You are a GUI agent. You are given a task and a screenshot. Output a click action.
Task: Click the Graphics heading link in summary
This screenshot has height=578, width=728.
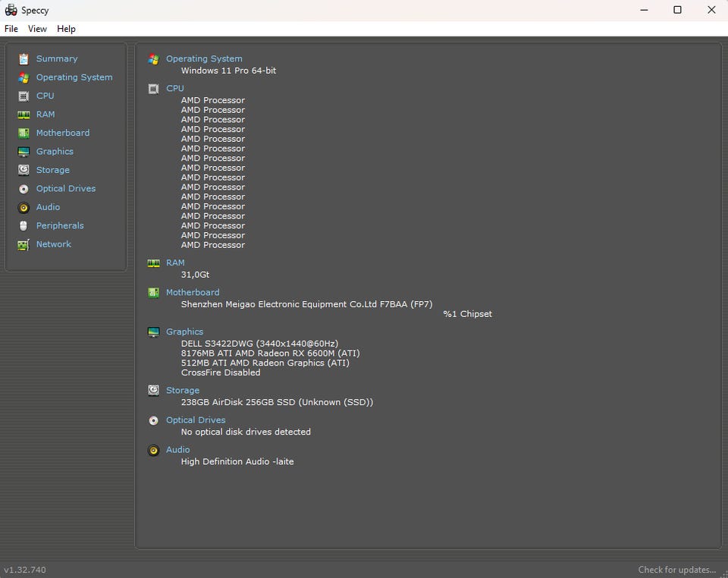(x=185, y=332)
